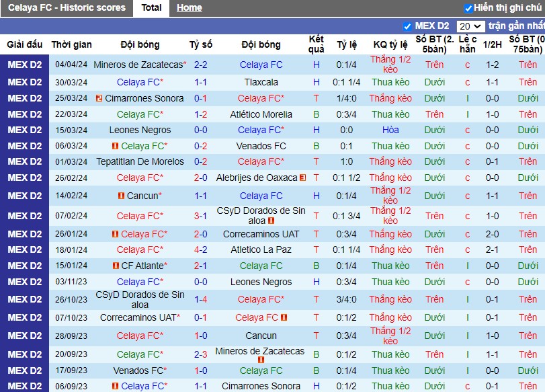Click the Kết quả column header

point(316,44)
